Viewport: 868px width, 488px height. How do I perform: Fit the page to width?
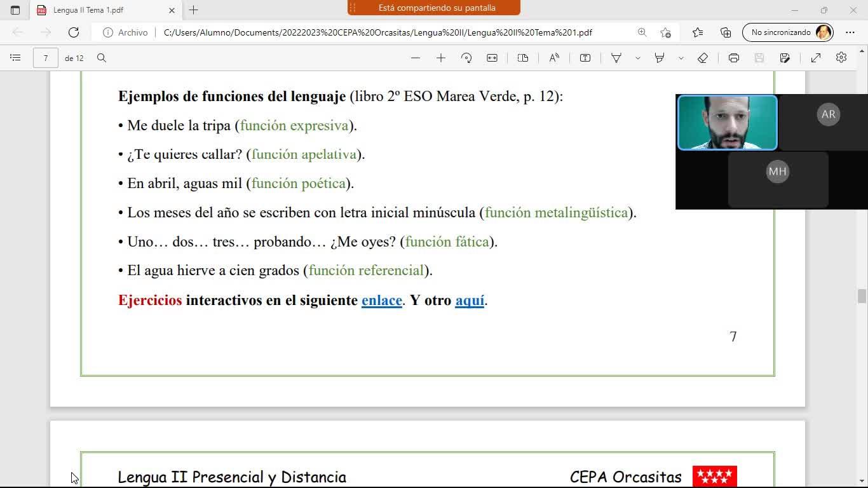[x=492, y=58]
